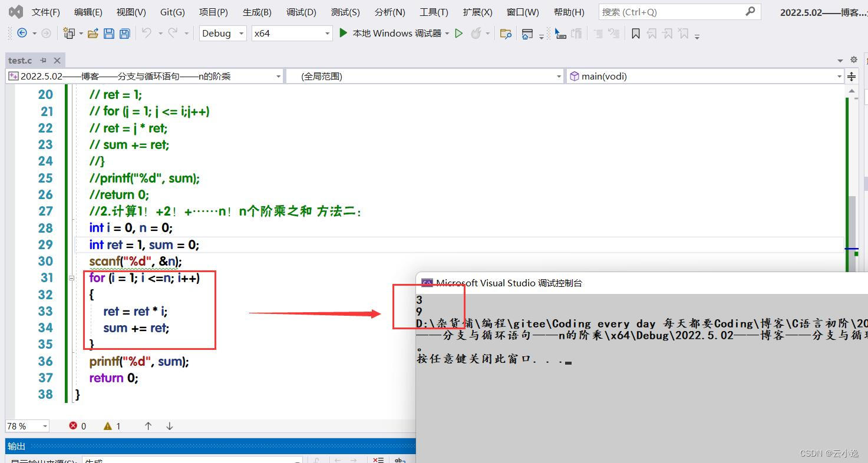Click the next bookmark icon
Image resolution: width=868 pixels, height=463 pixels.
tap(667, 34)
